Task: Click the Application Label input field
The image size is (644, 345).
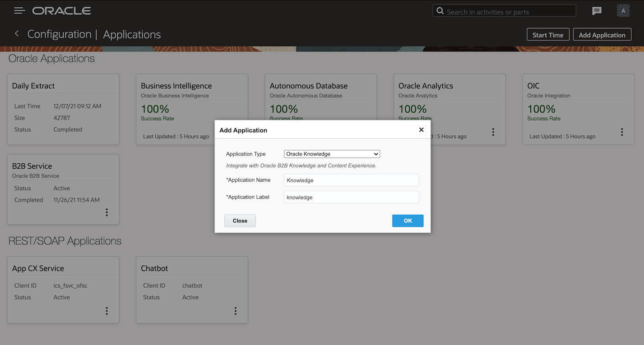Action: 351,198
